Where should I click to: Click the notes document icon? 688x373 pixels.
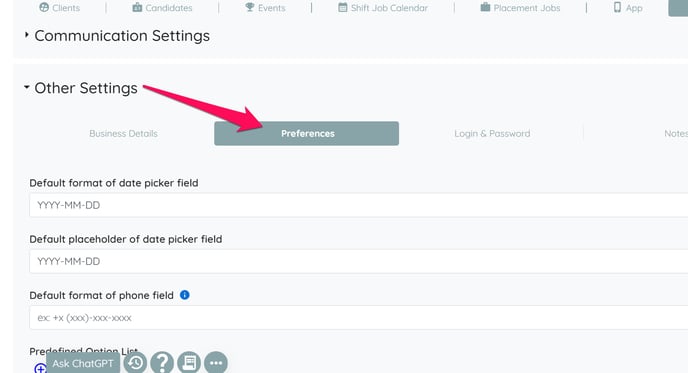coord(189,363)
